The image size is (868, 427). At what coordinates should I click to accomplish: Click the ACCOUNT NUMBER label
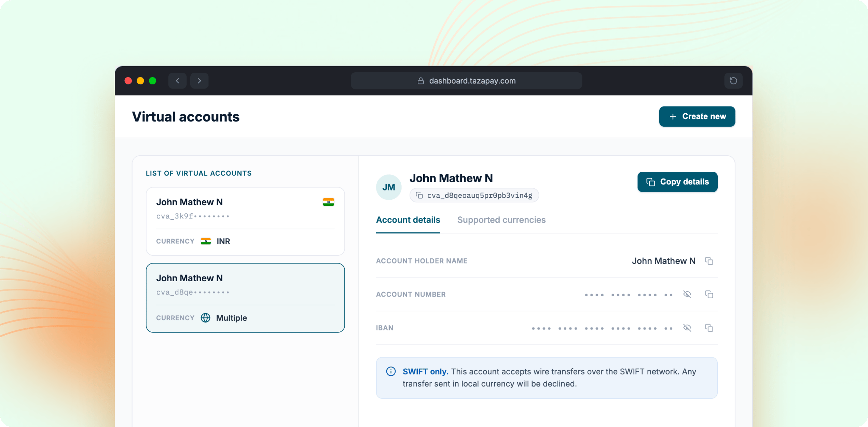click(x=411, y=295)
